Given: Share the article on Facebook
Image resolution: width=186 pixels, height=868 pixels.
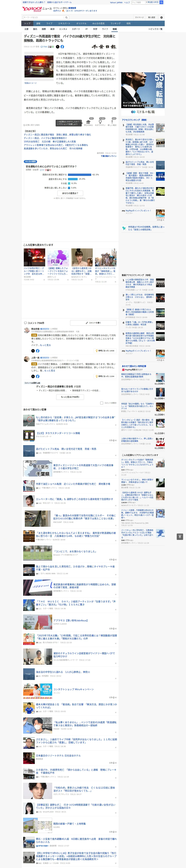Looking at the screenshot, I should (62, 47).
